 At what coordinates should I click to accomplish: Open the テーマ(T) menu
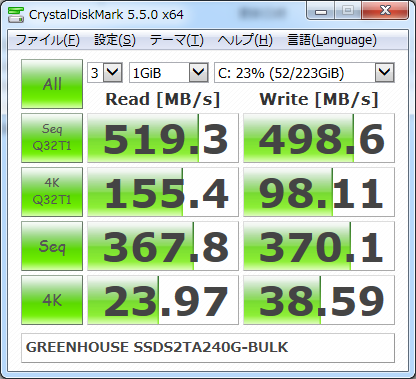point(176,40)
